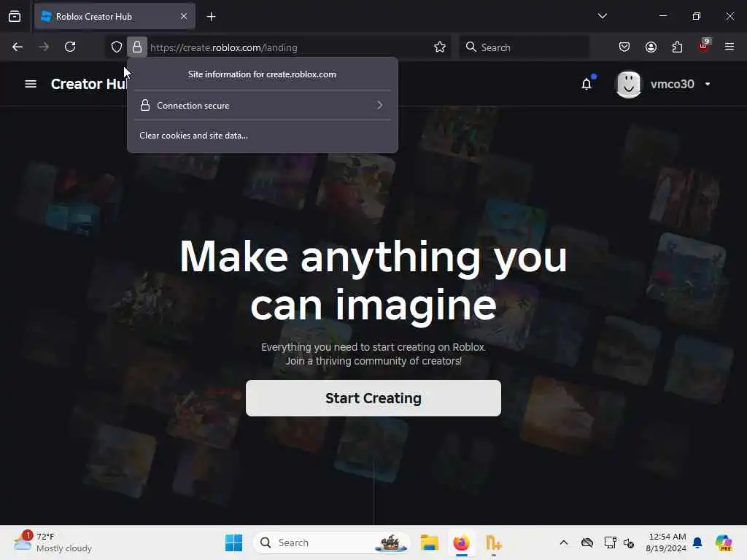Click the Firefox search box
747x560 pixels.
click(524, 47)
